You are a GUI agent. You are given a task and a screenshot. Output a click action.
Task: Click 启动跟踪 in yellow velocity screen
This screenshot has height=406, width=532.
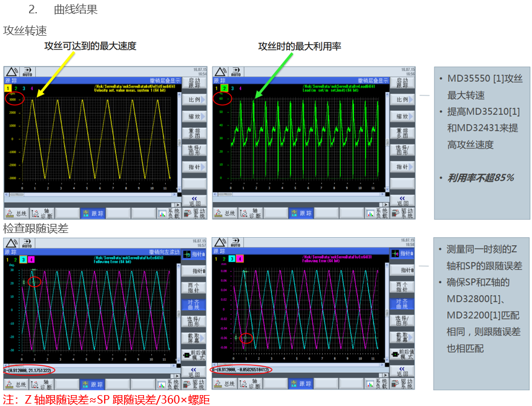coord(194,83)
